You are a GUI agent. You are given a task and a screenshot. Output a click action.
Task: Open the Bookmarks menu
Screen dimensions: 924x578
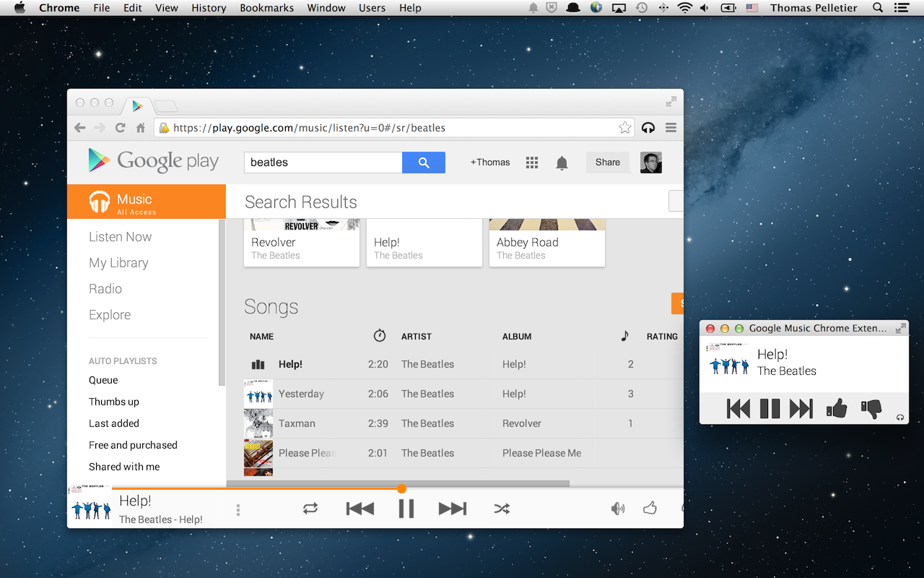(267, 8)
